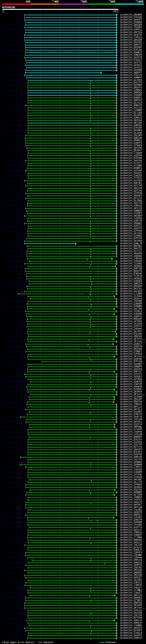
Task: Select label UniRef100_A1BGN2
Action: [x=131, y=256]
